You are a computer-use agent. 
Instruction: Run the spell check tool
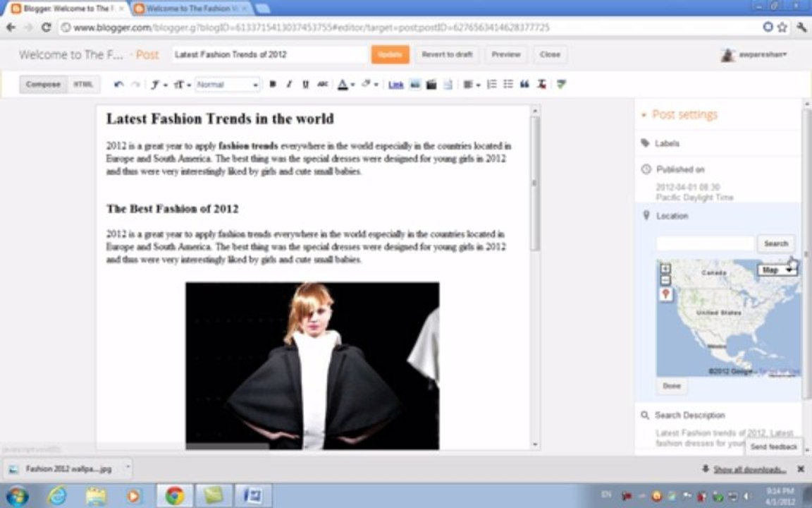561,85
